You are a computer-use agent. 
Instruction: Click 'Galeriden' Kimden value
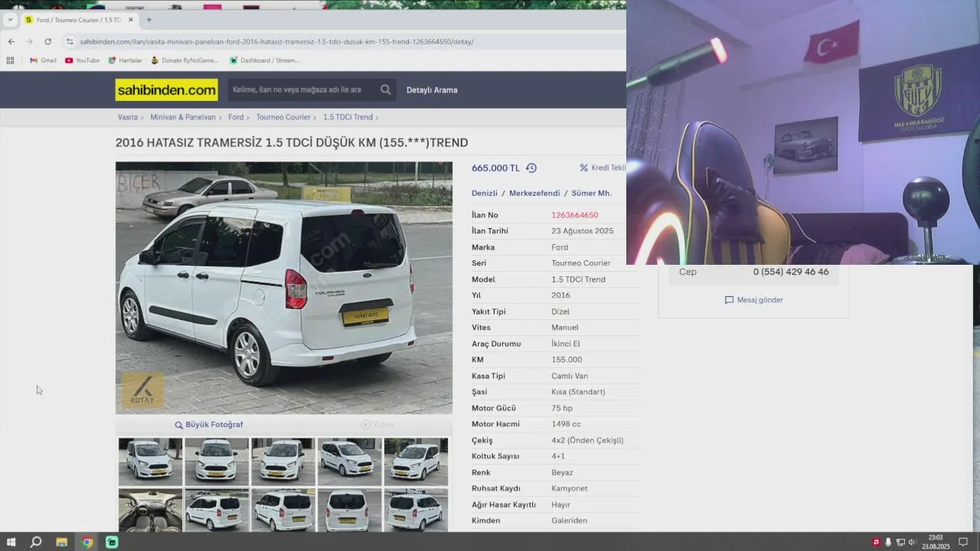[x=569, y=520]
